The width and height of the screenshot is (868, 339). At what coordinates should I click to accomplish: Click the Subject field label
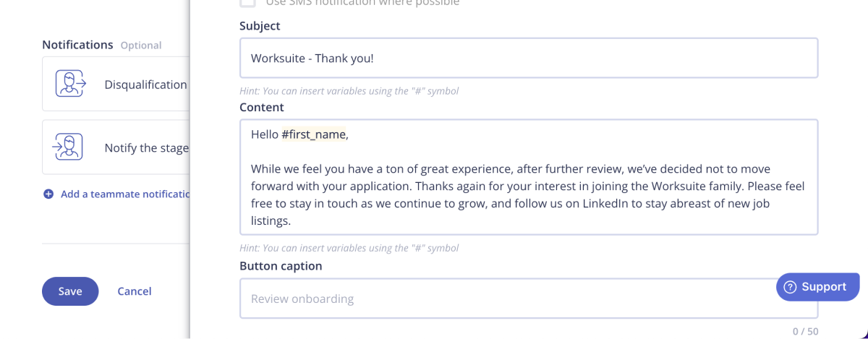tap(260, 26)
